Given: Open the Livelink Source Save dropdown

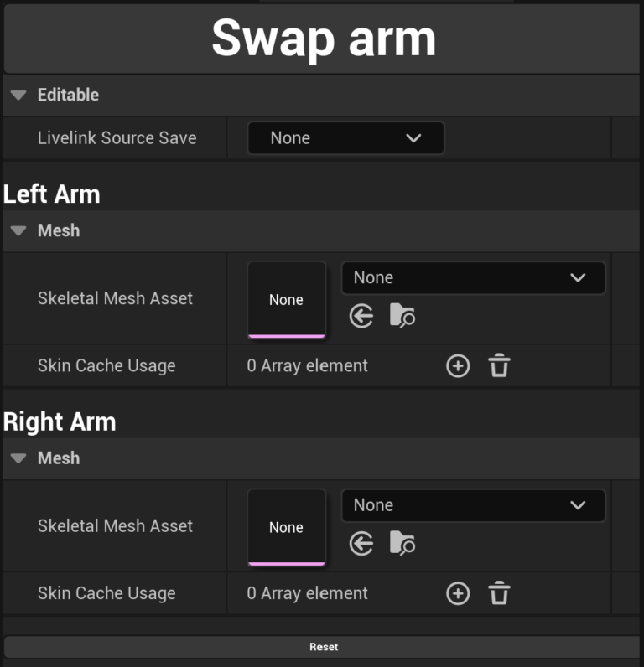Looking at the screenshot, I should [x=345, y=138].
